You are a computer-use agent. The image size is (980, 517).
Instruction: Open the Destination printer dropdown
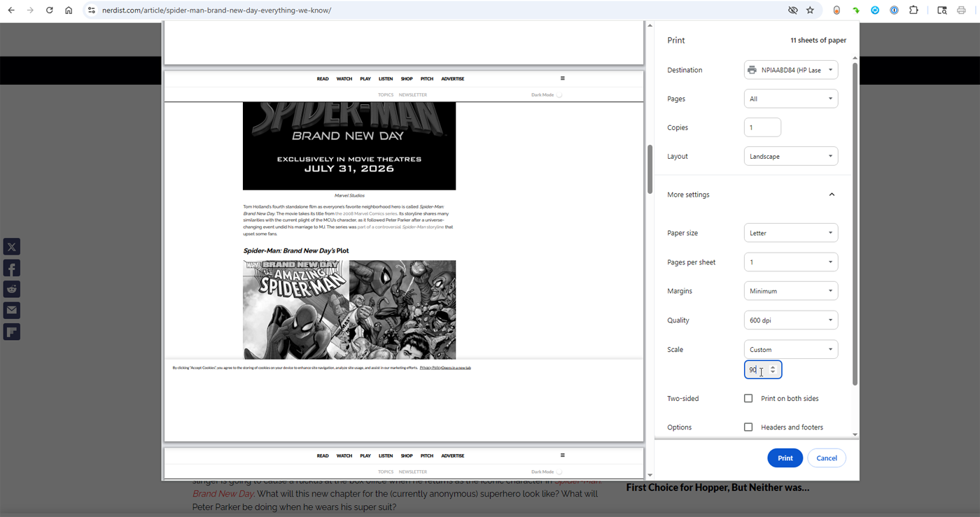pyautogui.click(x=791, y=70)
